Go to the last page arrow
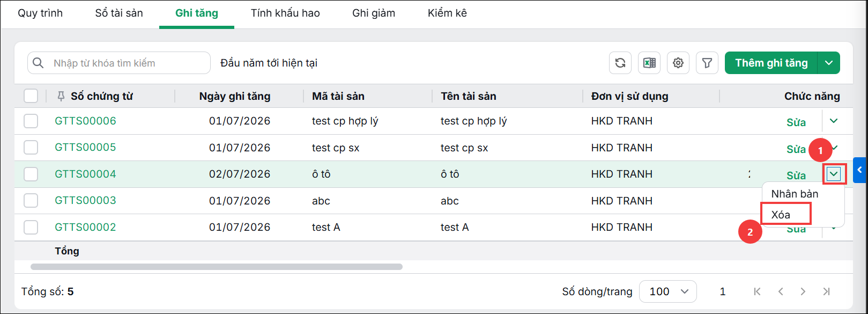 click(x=827, y=291)
